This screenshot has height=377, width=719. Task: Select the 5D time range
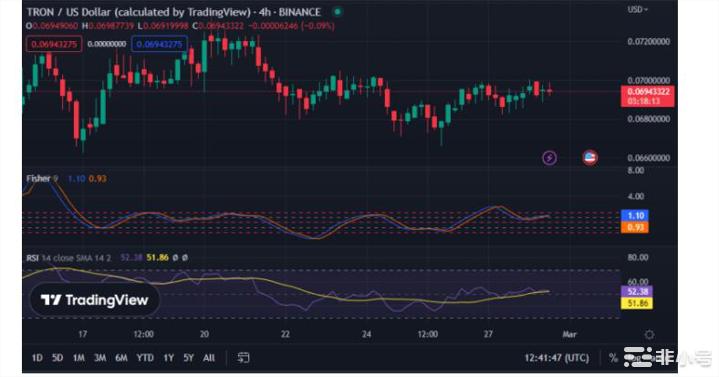coord(57,358)
